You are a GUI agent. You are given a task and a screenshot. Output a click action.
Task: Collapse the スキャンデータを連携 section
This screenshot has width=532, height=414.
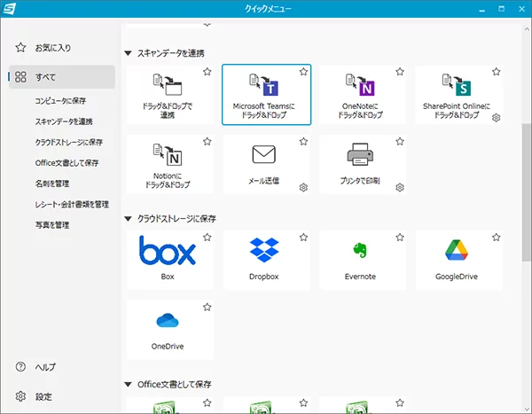tap(128, 53)
